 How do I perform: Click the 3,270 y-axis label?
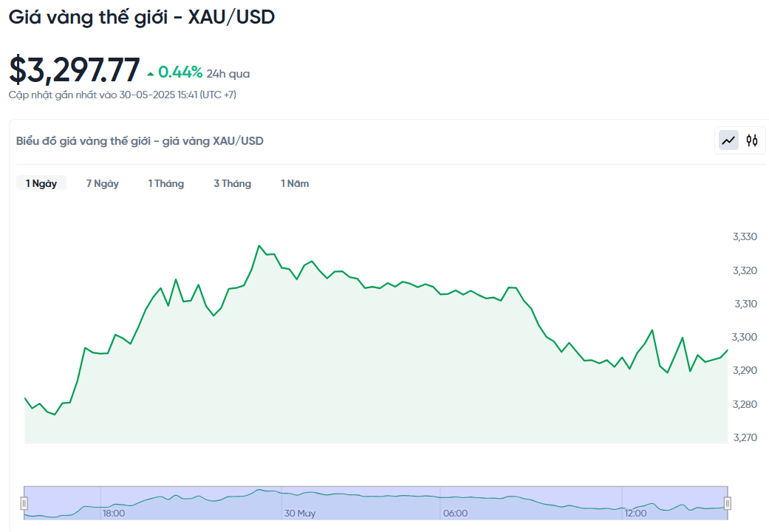[745, 437]
